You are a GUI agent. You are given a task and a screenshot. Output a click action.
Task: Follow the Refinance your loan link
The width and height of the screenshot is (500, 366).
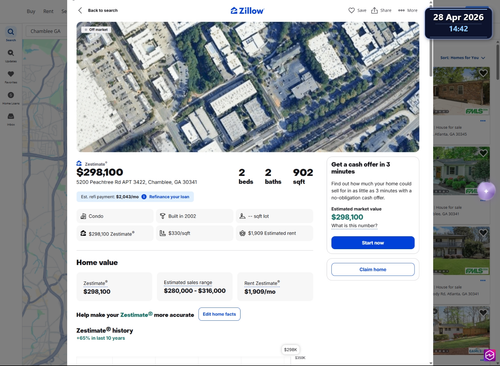tap(169, 197)
